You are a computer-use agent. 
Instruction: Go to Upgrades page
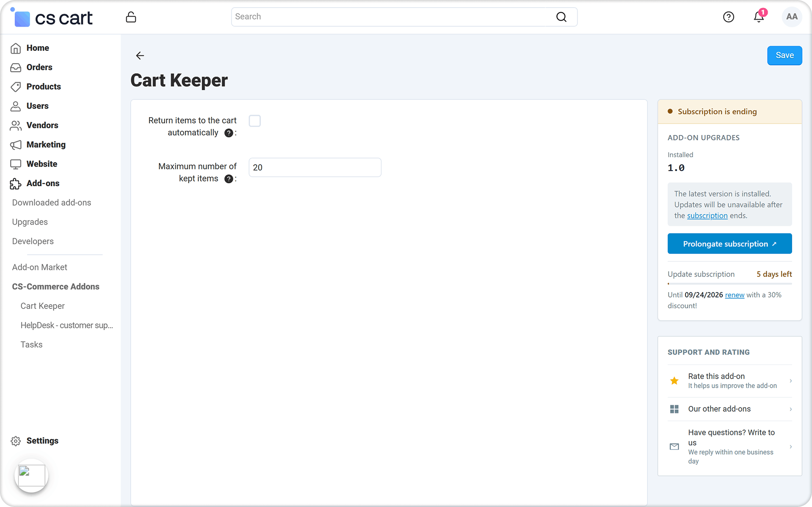pyautogui.click(x=30, y=222)
